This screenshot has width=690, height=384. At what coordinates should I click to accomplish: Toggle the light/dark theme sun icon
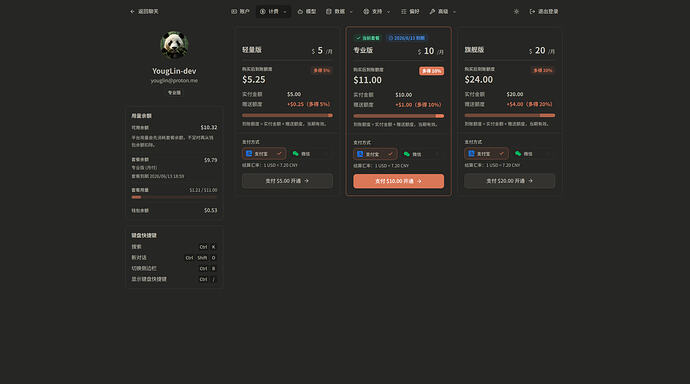click(x=516, y=11)
